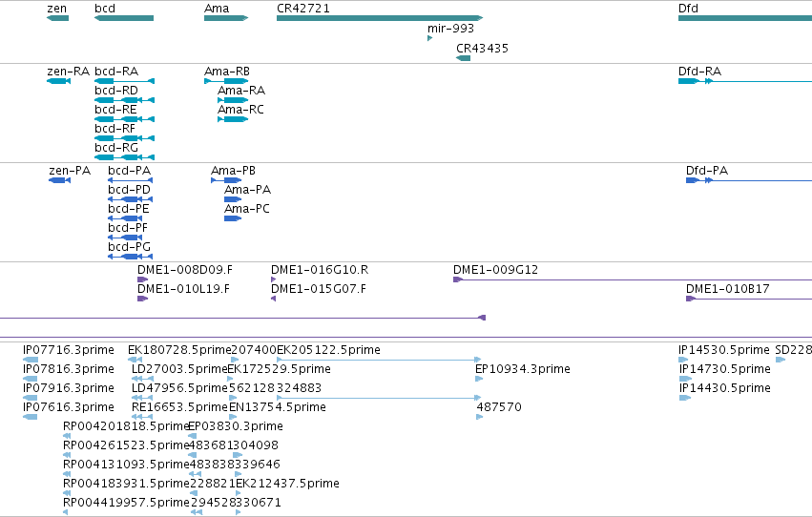Click clone DME1-016G10.R
This screenshot has width=812, height=517.
274,279
